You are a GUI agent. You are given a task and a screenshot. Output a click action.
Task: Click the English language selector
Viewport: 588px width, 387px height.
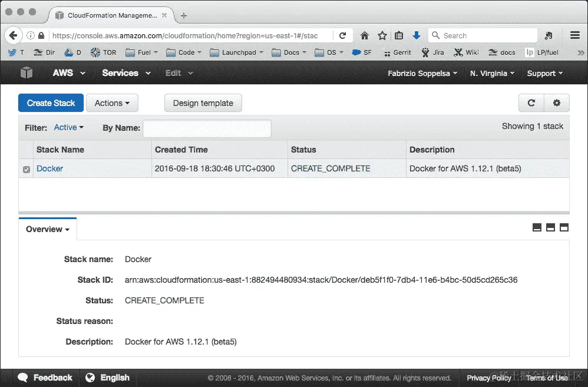tap(115, 378)
